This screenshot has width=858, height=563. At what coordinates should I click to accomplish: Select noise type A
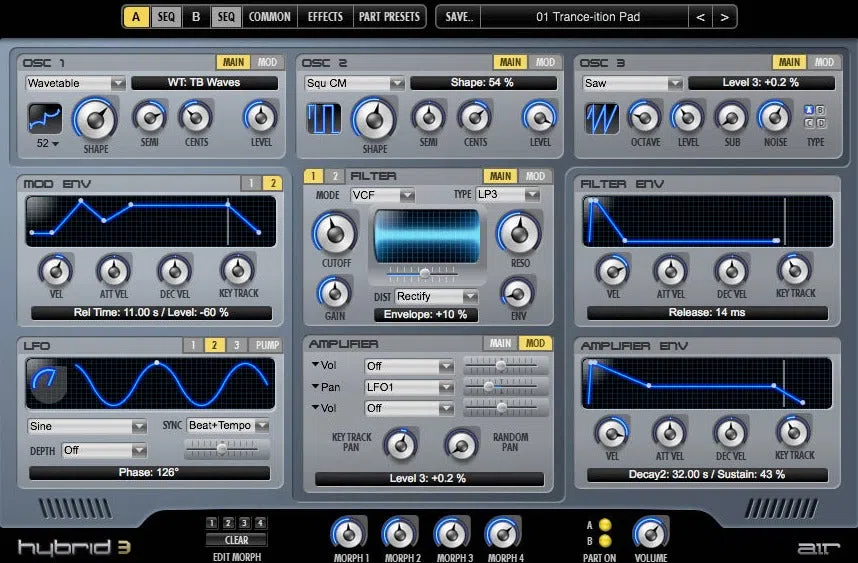[x=809, y=110]
